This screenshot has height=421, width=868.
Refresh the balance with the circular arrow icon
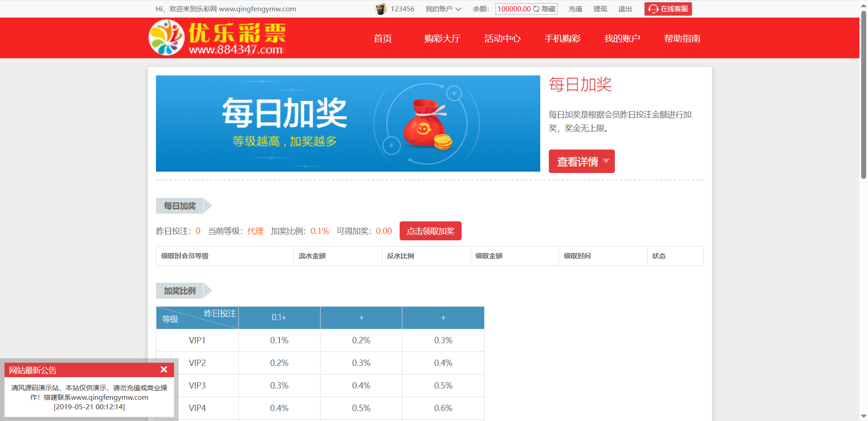(x=536, y=9)
